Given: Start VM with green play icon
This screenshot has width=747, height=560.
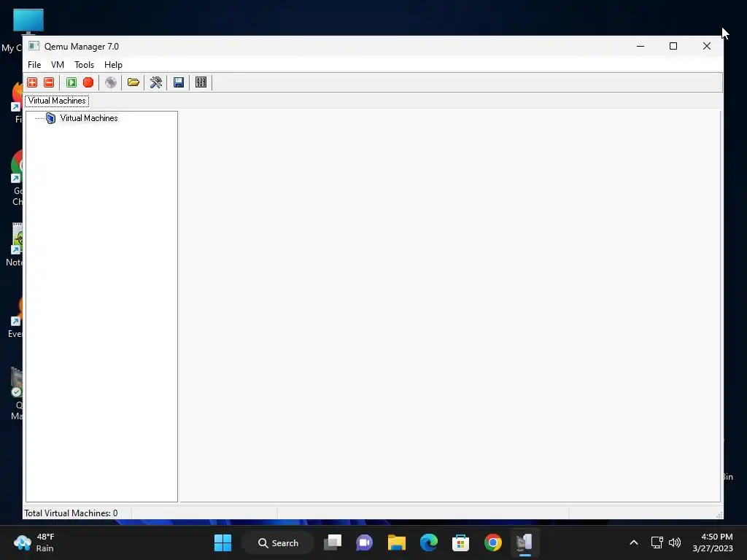Looking at the screenshot, I should tap(71, 82).
